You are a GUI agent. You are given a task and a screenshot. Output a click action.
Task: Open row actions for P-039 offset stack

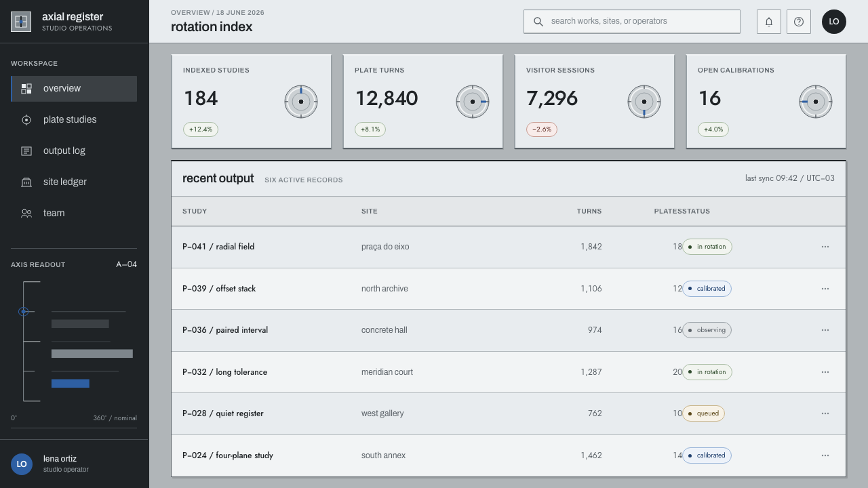tap(825, 289)
